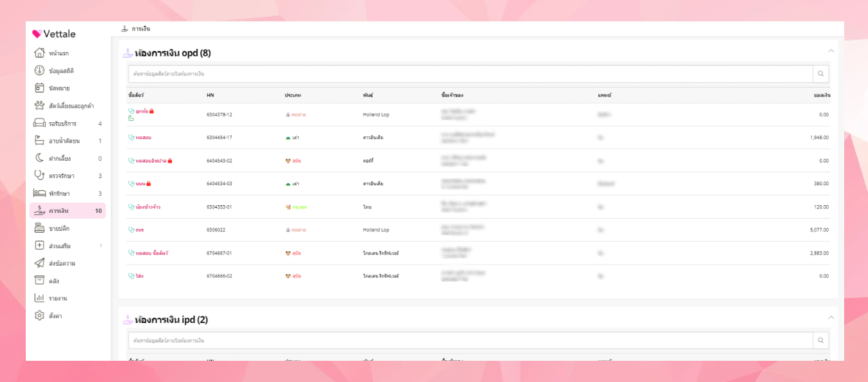Open the ส่วนเสริม menu label
Screen dimensions: 868x382
(x=60, y=246)
